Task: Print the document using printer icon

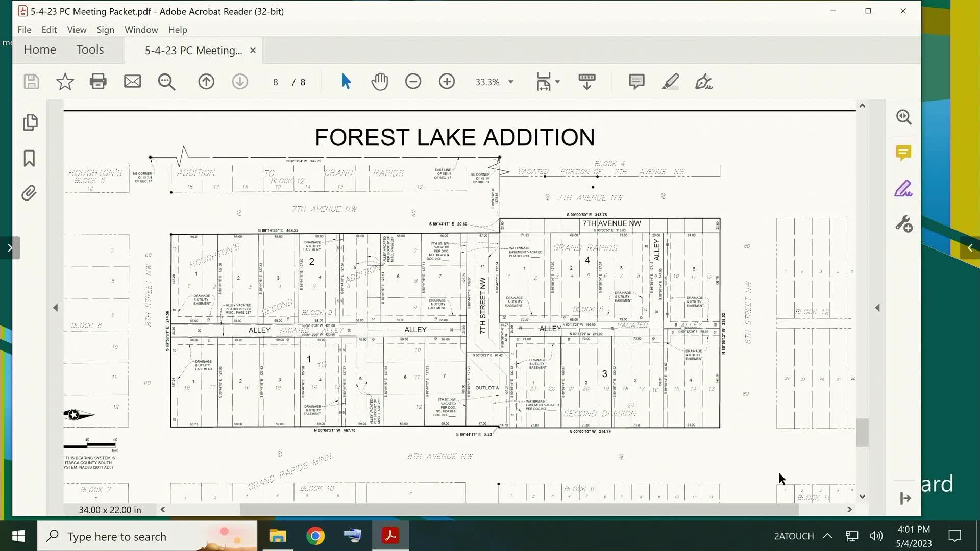Action: point(98,82)
